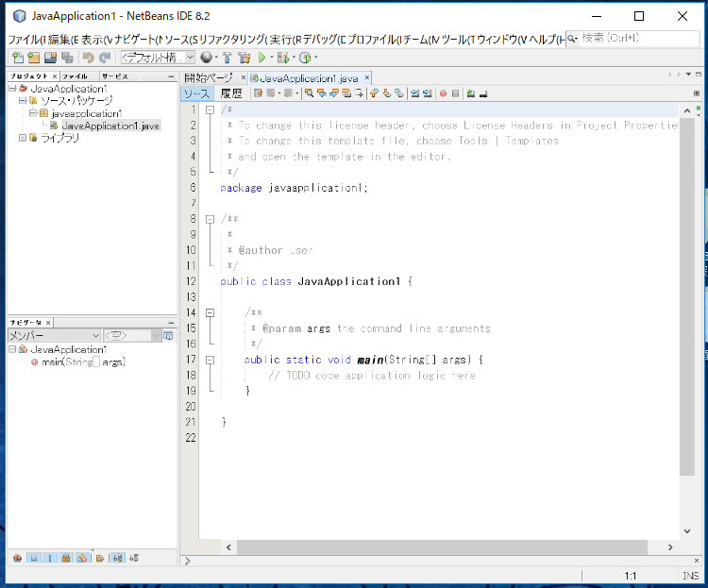Image resolution: width=708 pixels, height=588 pixels.
Task: Toggle inner classes filter in Navigator
Action: 82,558
